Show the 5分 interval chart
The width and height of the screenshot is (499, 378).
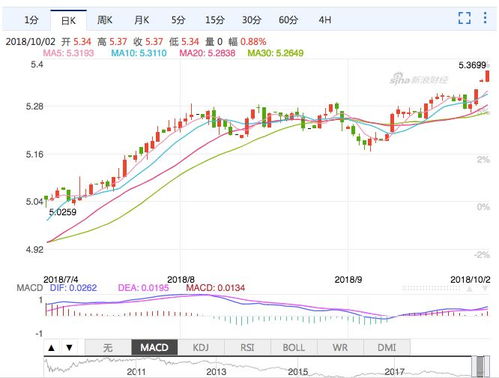tap(178, 20)
